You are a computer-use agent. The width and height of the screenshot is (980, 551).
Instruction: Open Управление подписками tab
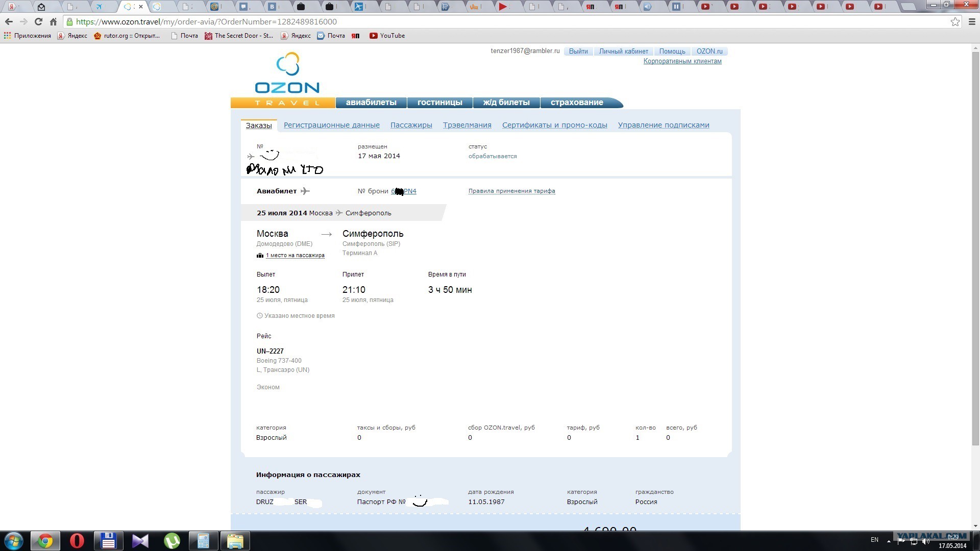tap(664, 126)
